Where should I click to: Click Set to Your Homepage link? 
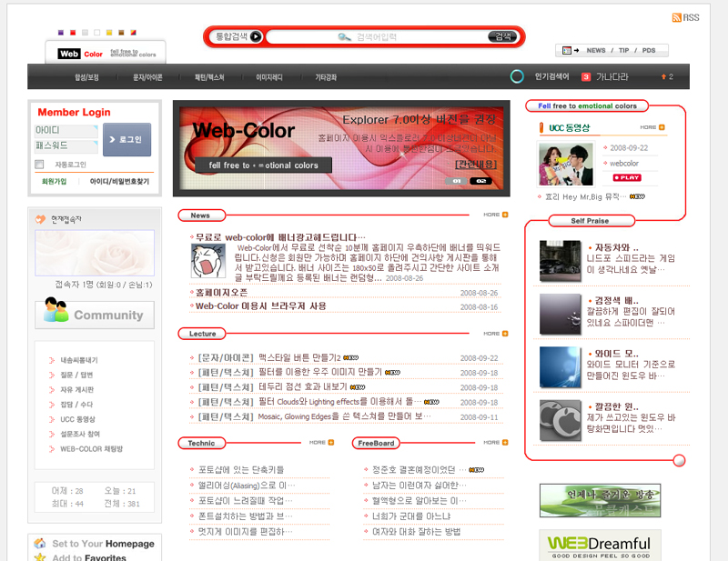click(x=103, y=544)
